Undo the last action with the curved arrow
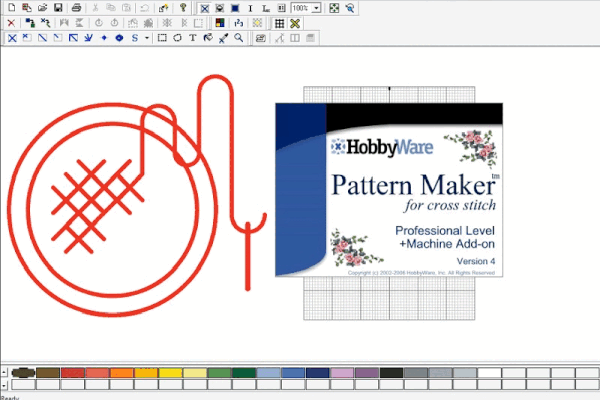 click(x=144, y=8)
